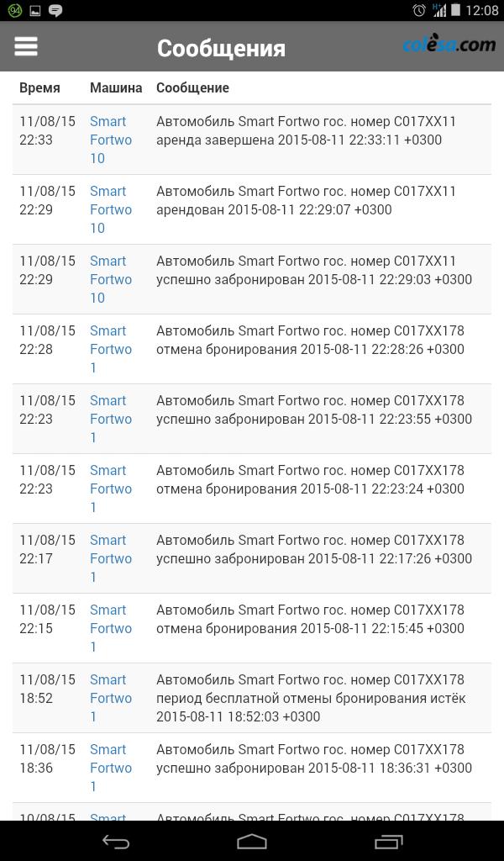Click the colesa.com logo

click(449, 45)
